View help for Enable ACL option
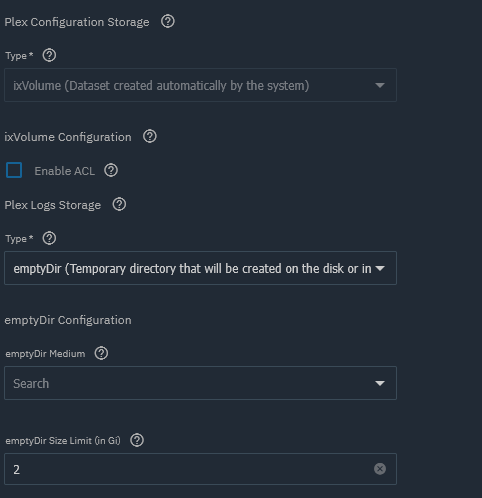482x498 pixels. pyautogui.click(x=111, y=170)
